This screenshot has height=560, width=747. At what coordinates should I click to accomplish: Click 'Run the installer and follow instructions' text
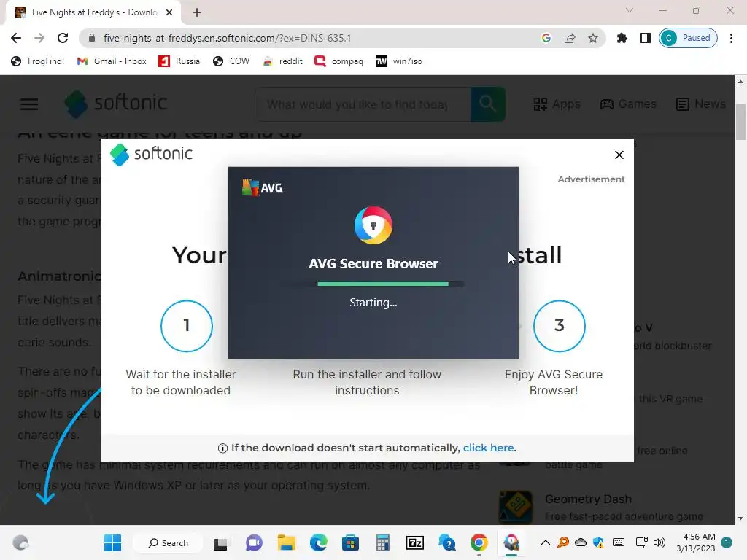(x=368, y=382)
